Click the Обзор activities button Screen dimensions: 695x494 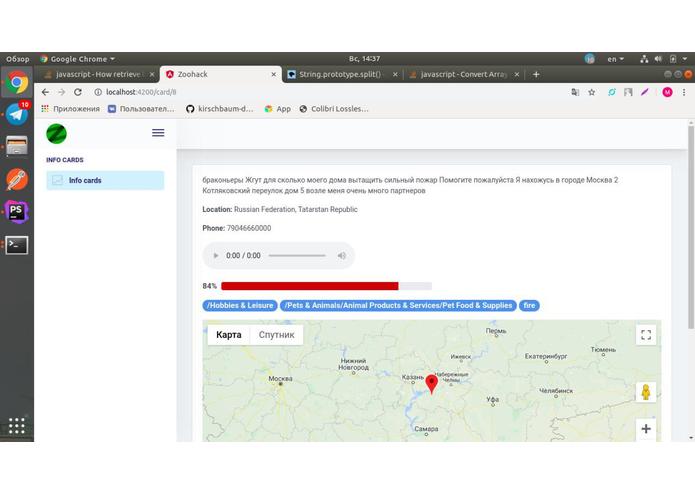(x=18, y=59)
